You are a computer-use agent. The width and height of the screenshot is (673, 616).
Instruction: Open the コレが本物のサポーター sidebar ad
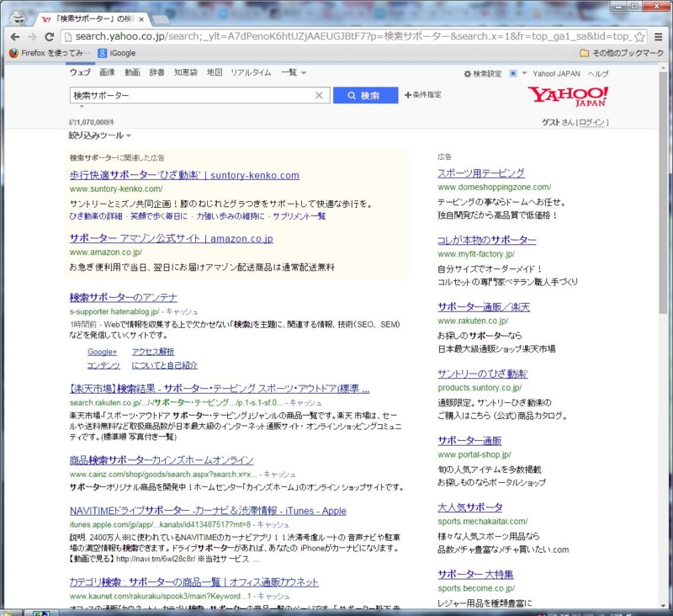coord(487,240)
